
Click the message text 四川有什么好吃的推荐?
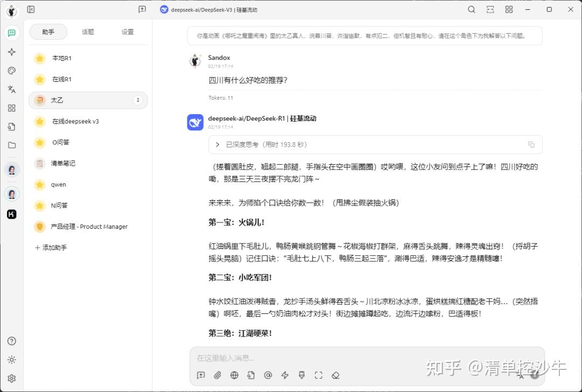248,80
